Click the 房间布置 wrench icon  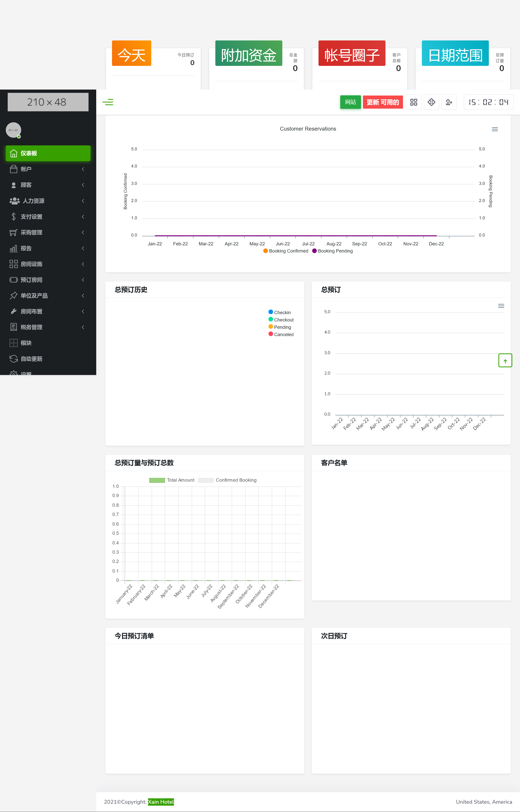13,311
